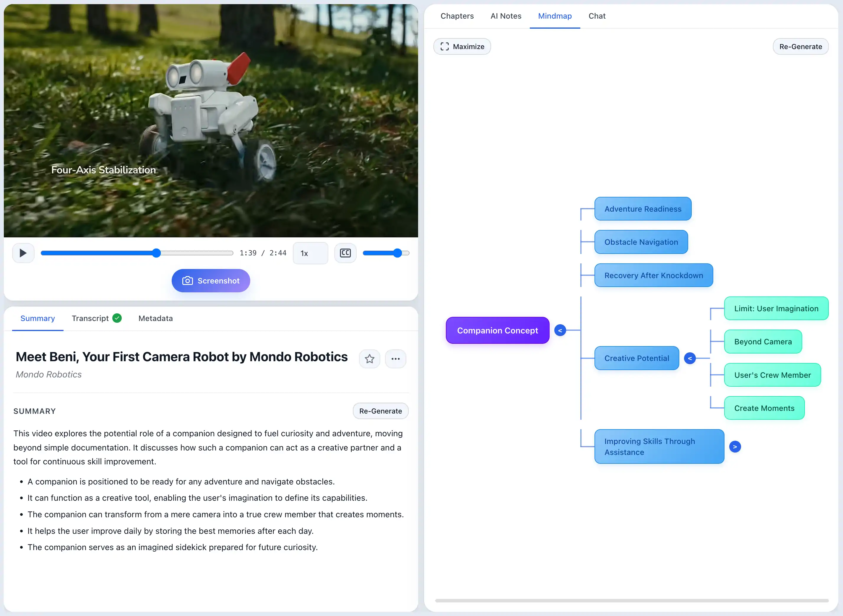Switch to the Summary tab

click(38, 318)
